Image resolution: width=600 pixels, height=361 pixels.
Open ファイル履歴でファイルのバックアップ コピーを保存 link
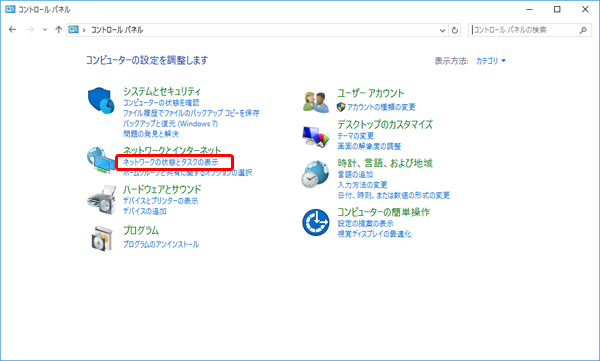tap(191, 113)
